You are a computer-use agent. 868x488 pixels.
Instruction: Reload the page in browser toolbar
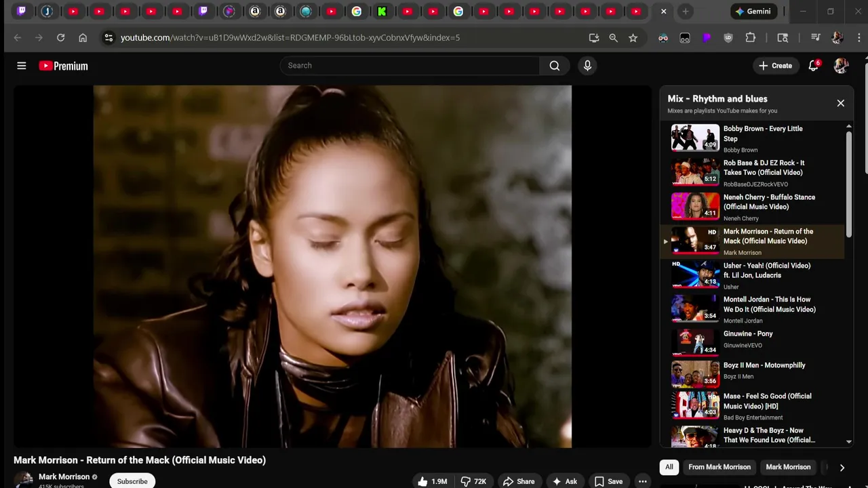pyautogui.click(x=60, y=38)
